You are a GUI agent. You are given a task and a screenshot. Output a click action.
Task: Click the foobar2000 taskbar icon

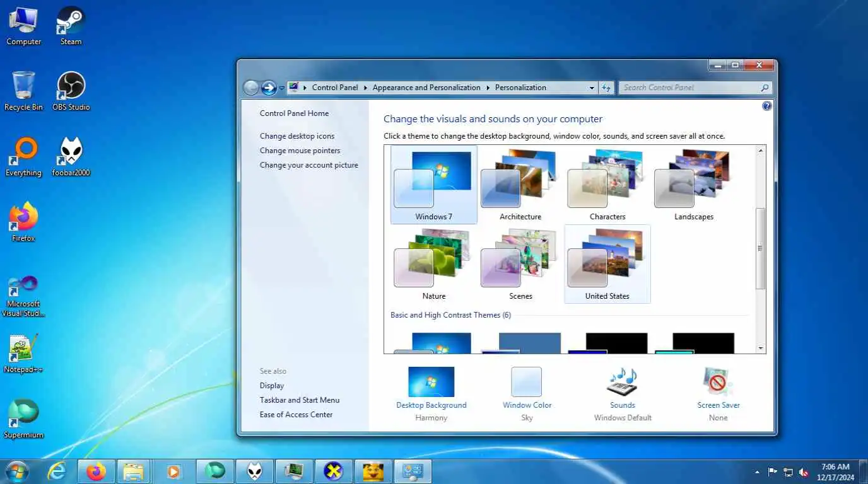click(254, 471)
